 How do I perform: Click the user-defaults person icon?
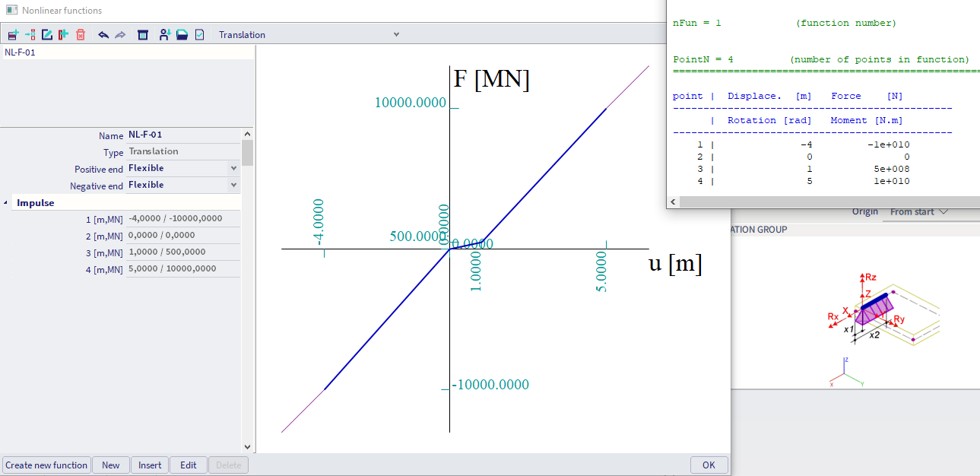pos(163,35)
